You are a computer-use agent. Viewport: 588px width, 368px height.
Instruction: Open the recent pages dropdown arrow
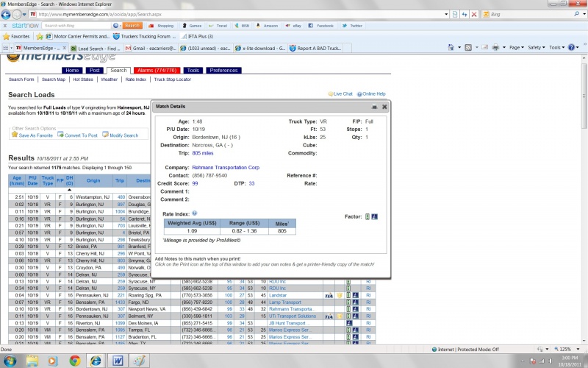24,15
